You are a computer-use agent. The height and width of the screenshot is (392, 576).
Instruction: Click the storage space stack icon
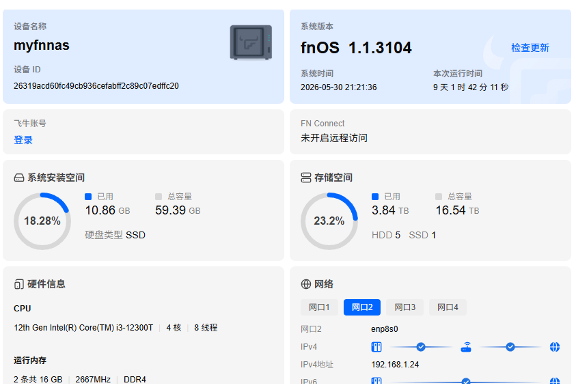pos(305,178)
